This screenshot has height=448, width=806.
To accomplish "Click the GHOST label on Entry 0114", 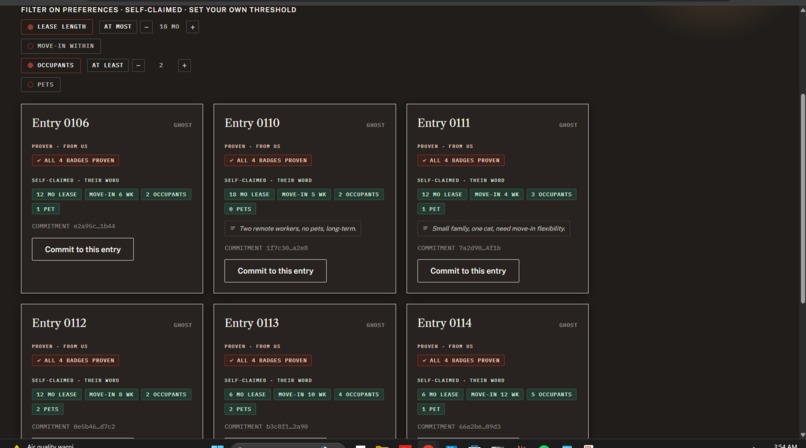I will (568, 325).
